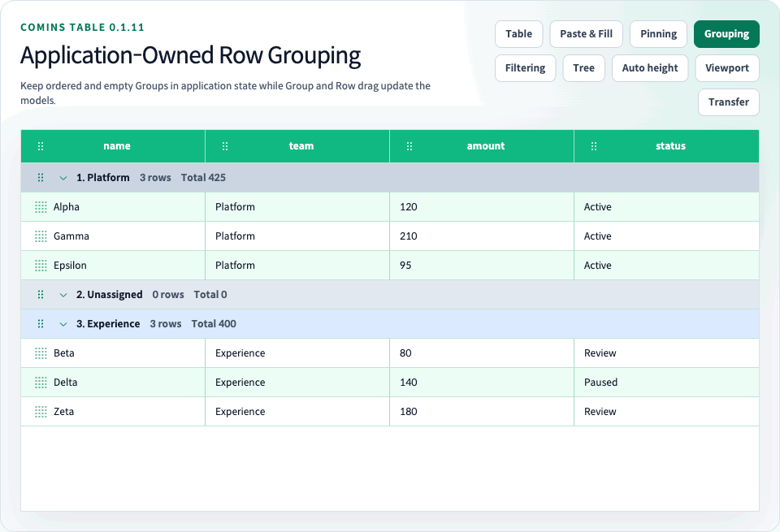Click the team column header label
Screen dimensions: 780x532
point(301,146)
